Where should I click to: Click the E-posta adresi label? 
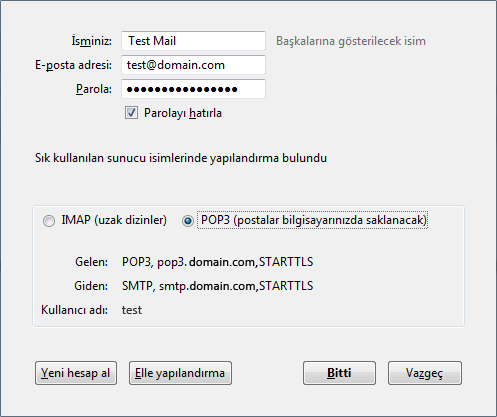(73, 65)
